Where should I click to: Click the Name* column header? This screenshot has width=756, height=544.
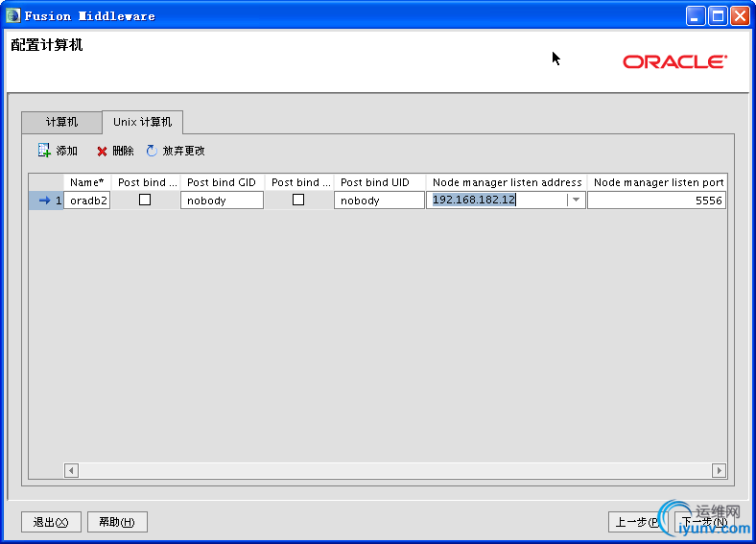click(87, 182)
